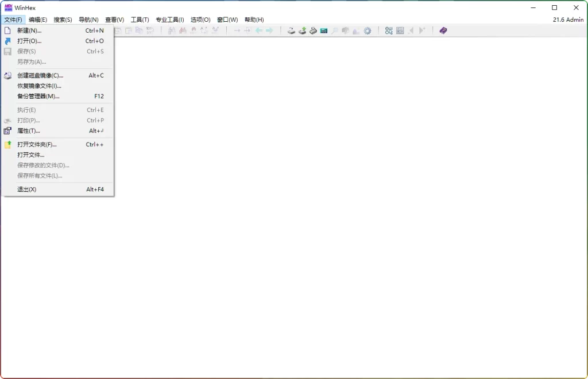Open the 编辑(E) menu
Image resolution: width=588 pixels, height=379 pixels.
[38, 20]
